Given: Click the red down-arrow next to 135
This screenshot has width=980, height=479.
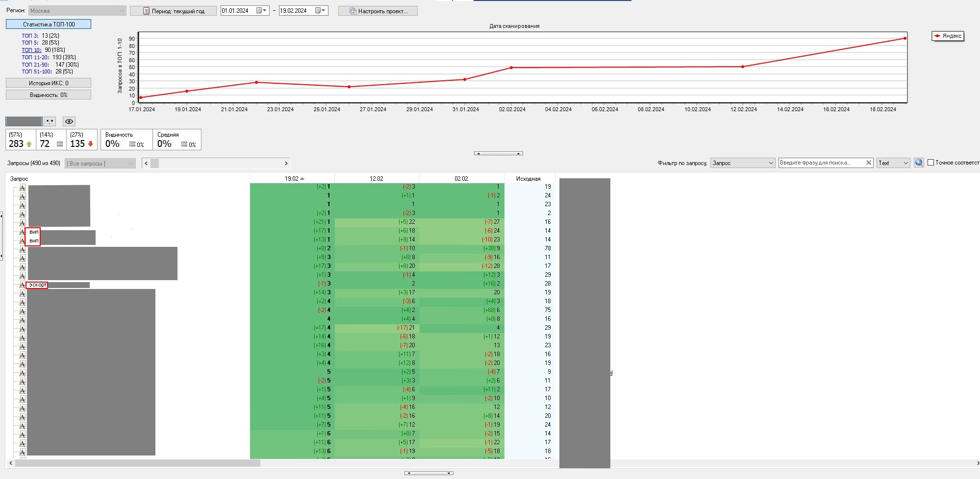Looking at the screenshot, I should (90, 144).
